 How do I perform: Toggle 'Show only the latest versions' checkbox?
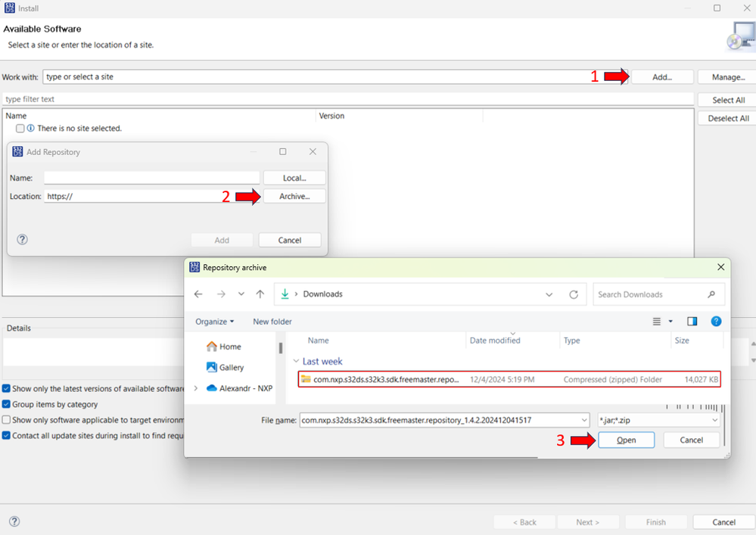pyautogui.click(x=6, y=388)
